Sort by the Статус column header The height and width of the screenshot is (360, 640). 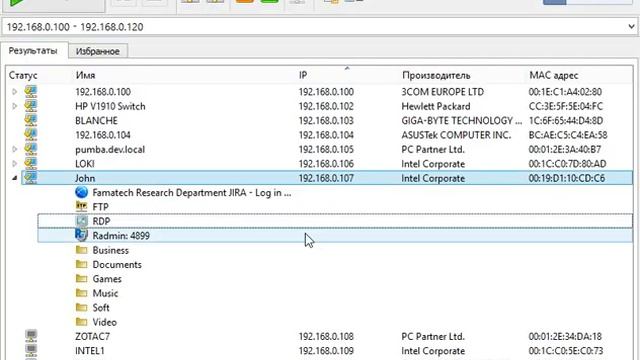pos(23,76)
